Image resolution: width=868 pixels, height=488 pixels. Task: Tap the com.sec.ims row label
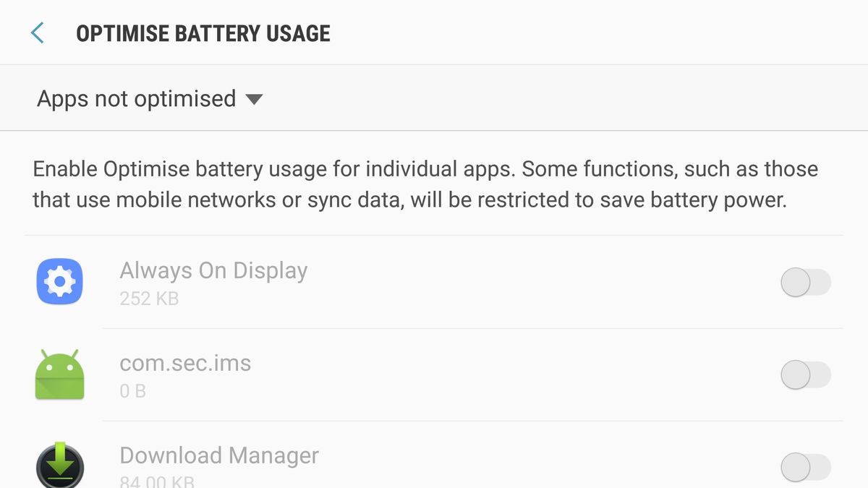coord(185,363)
